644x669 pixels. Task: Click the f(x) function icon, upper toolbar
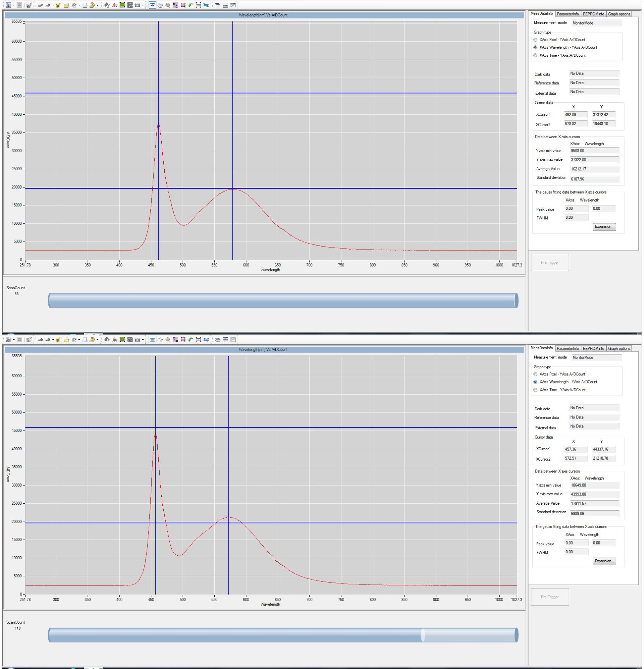(115, 5)
